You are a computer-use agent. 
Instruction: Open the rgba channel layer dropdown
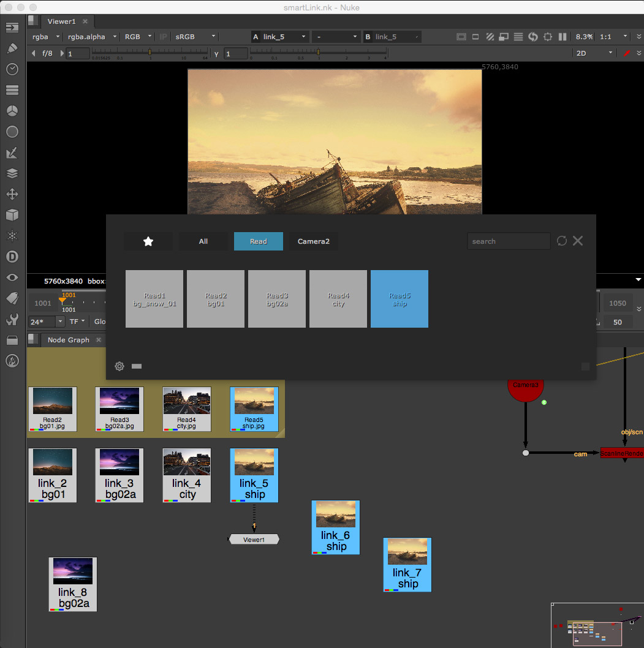point(45,37)
